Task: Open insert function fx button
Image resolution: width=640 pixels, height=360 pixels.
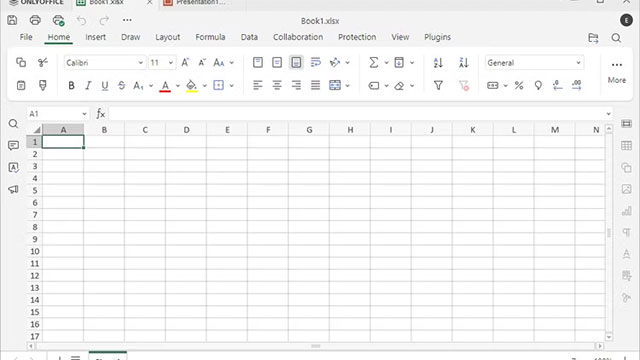Action: [100, 114]
